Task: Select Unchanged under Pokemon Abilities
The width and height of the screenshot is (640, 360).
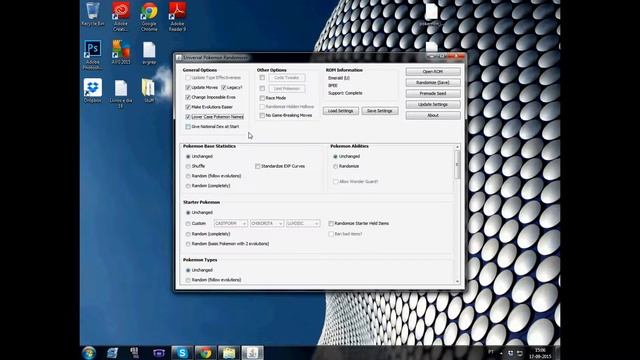Action: 336,156
